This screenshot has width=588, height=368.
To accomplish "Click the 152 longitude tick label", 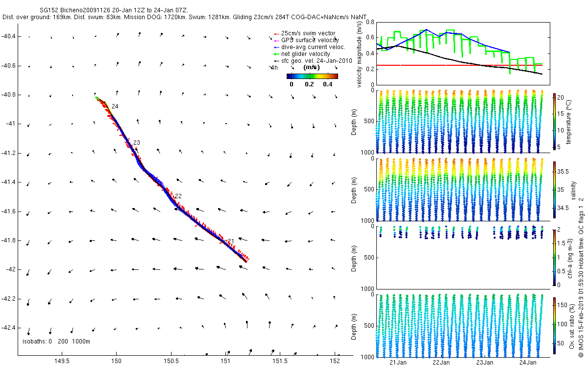I will coord(335,362).
